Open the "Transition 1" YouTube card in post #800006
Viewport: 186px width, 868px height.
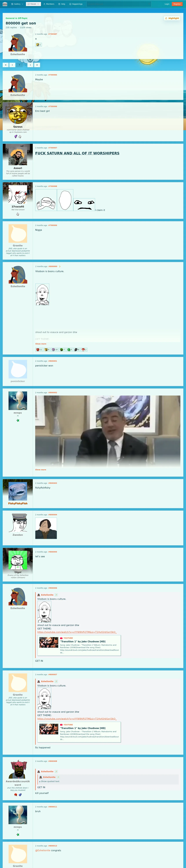(79, 646)
